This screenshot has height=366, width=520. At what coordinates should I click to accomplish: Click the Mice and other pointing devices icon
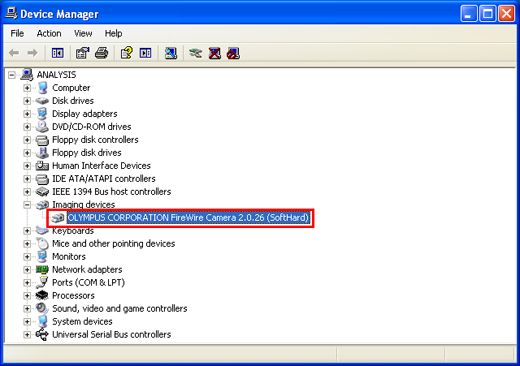(x=42, y=244)
